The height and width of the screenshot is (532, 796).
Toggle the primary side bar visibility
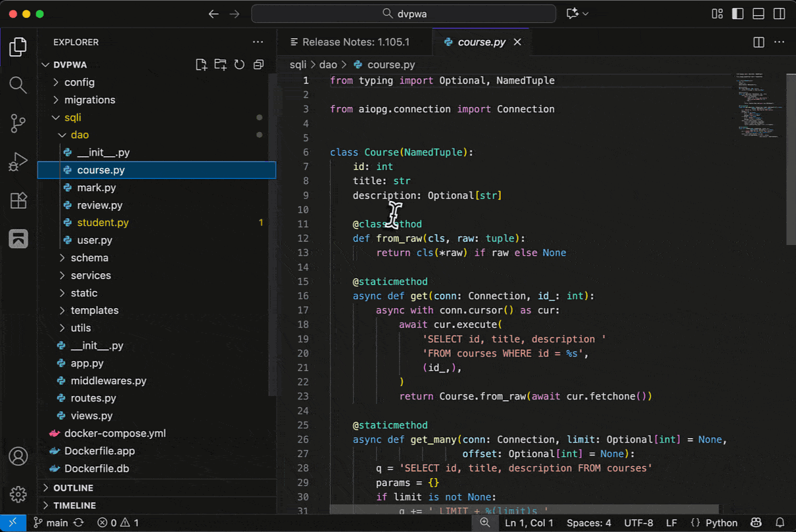[737, 14]
